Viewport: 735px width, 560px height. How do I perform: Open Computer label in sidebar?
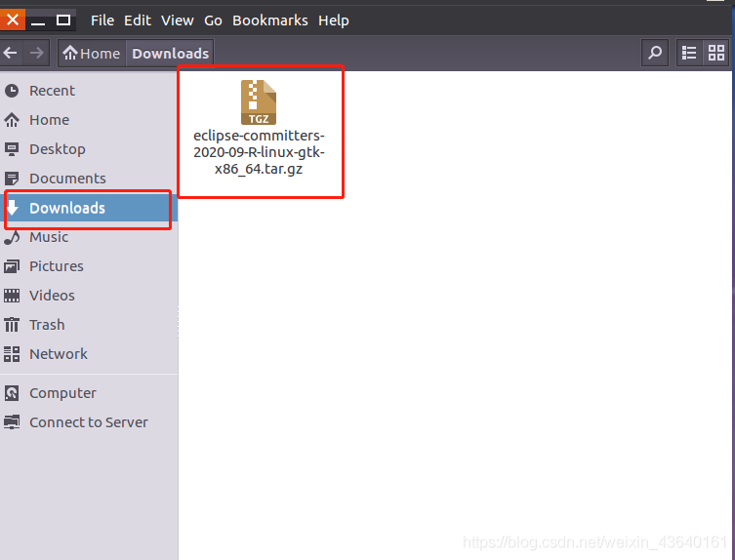[62, 393]
